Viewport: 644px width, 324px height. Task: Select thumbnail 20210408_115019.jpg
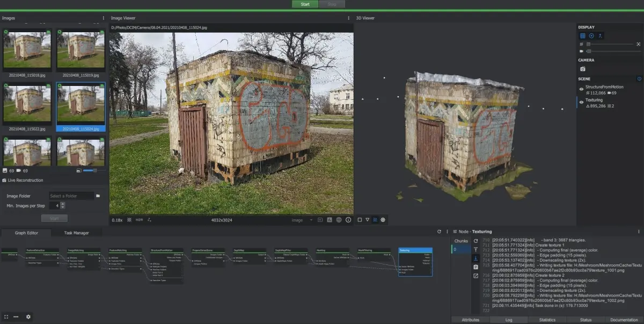[80, 53]
